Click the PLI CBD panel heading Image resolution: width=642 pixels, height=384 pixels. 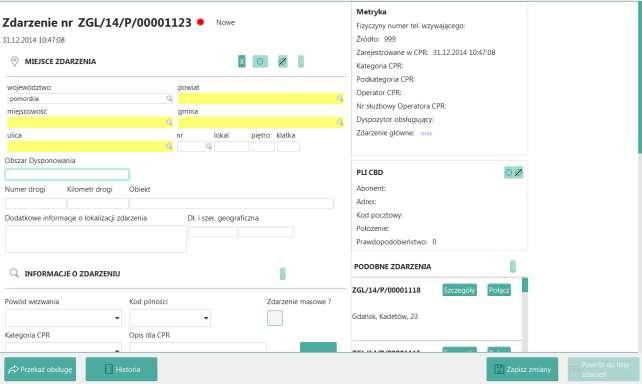coord(370,172)
